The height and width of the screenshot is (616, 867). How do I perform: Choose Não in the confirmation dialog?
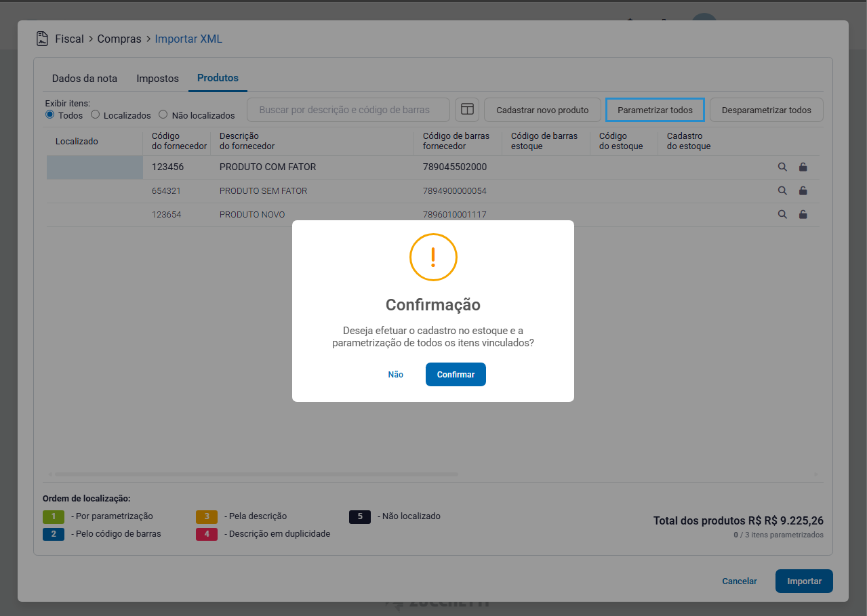click(396, 375)
